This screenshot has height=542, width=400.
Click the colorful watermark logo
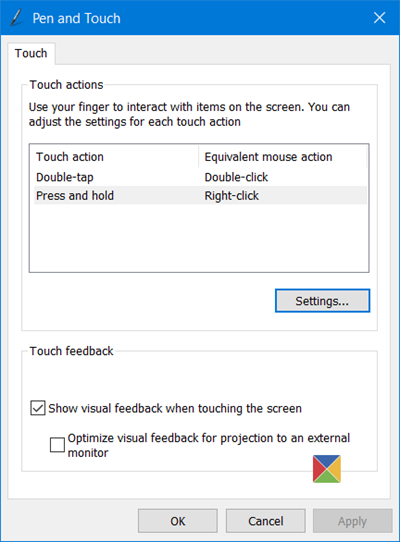(x=327, y=469)
